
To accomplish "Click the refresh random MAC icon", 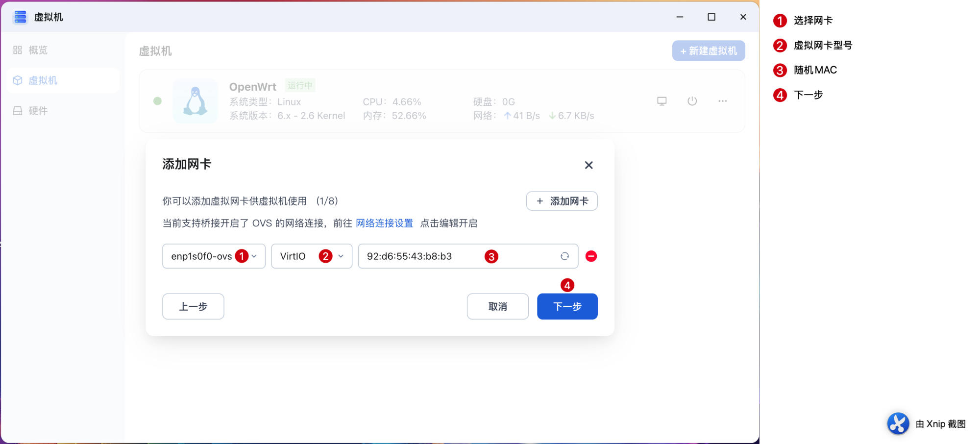I will [564, 256].
